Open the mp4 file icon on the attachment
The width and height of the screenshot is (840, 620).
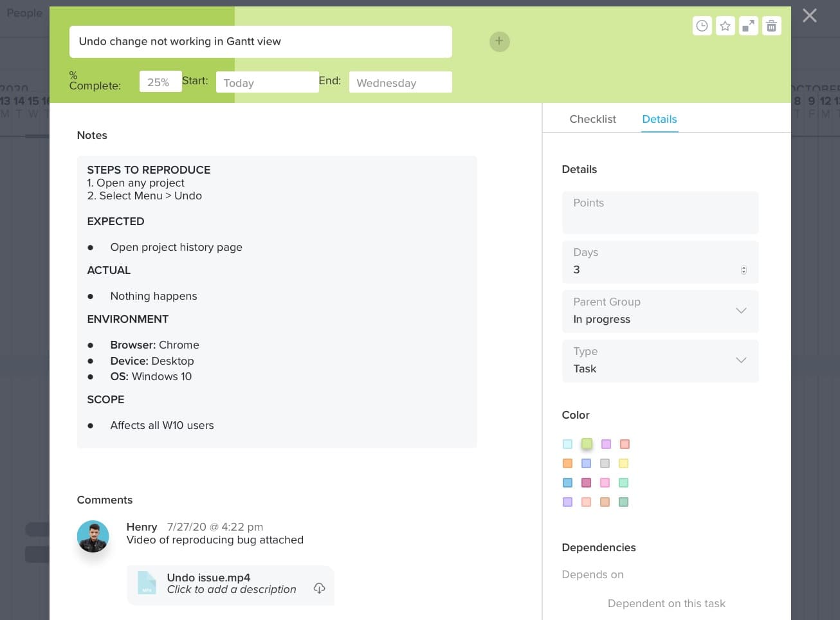point(147,583)
